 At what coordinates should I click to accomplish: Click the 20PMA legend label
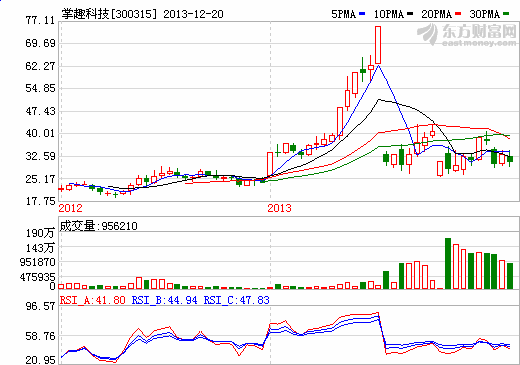coord(437,14)
